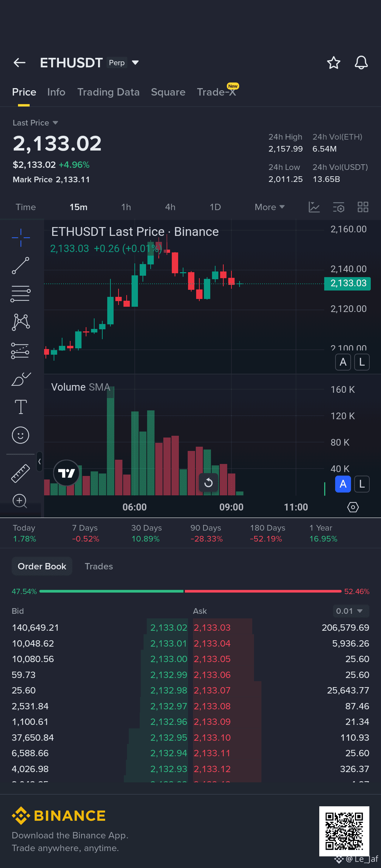
Task: Open the emoji sticker tool
Action: click(20, 435)
